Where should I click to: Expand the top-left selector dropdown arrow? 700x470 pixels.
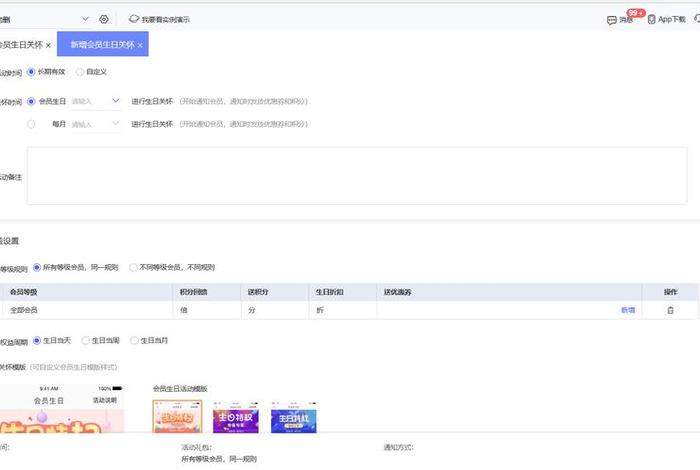[x=85, y=19]
